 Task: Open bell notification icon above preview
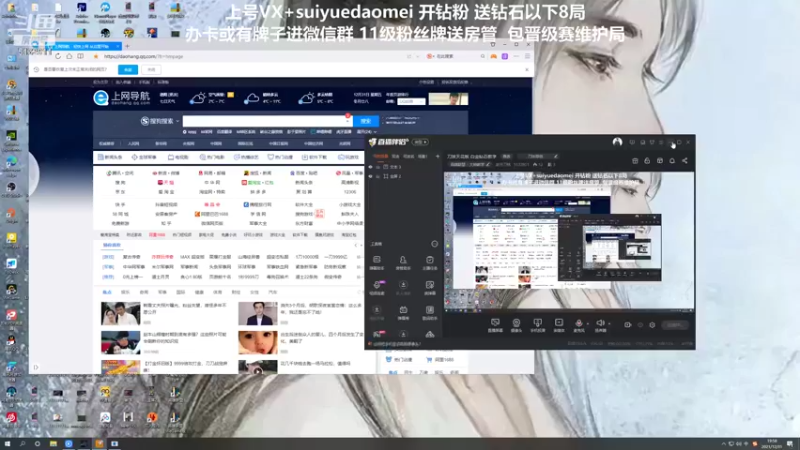[x=672, y=161]
